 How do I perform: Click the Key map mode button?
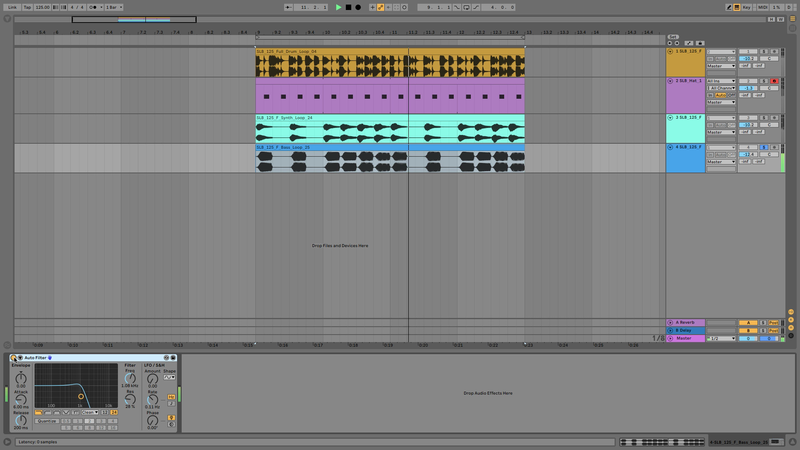746,7
